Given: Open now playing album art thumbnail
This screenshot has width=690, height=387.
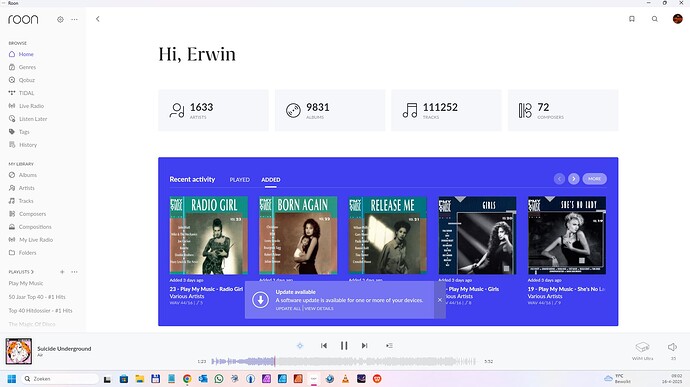Looking at the screenshot, I should pyautogui.click(x=18, y=351).
